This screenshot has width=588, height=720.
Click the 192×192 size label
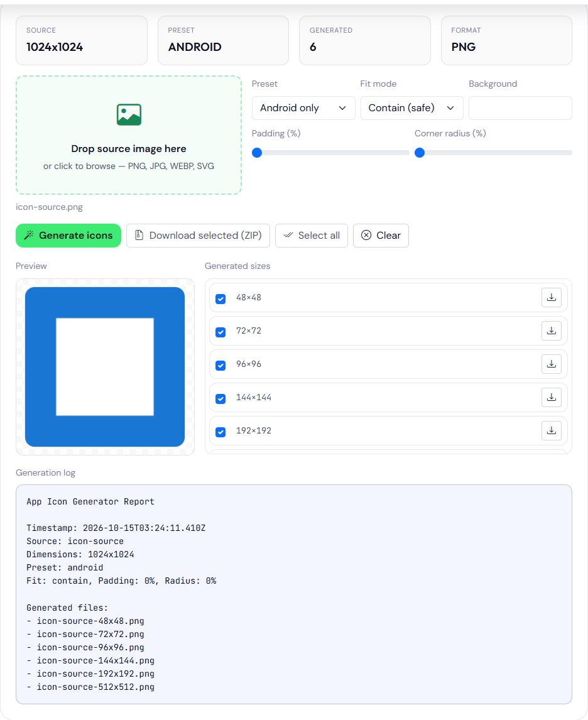[x=254, y=431]
